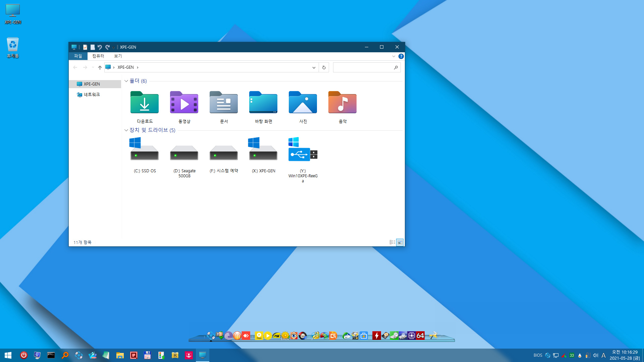Launch the red 64 app in the dock

pyautogui.click(x=420, y=336)
